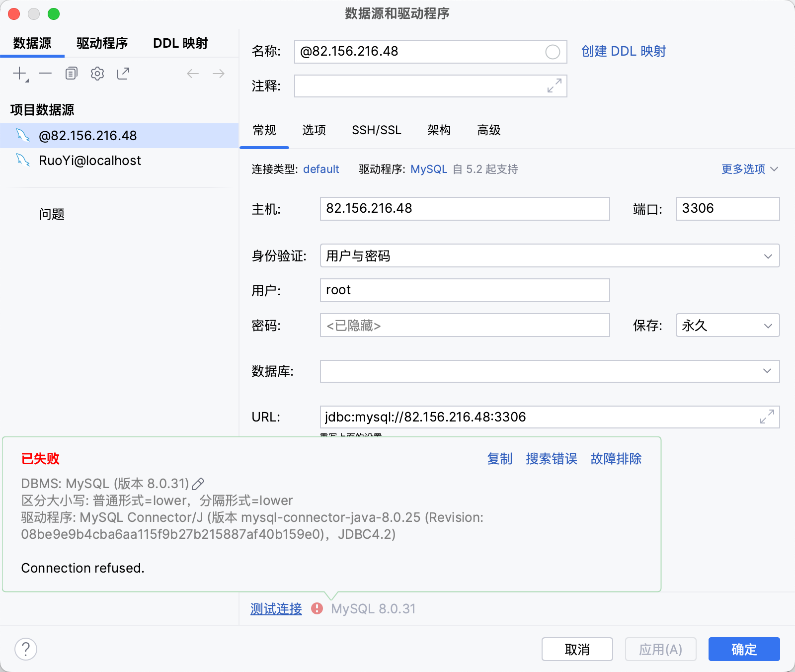Click the pencil edit icon after DBMS version
Viewport: 795px width, 672px height.
[198, 483]
